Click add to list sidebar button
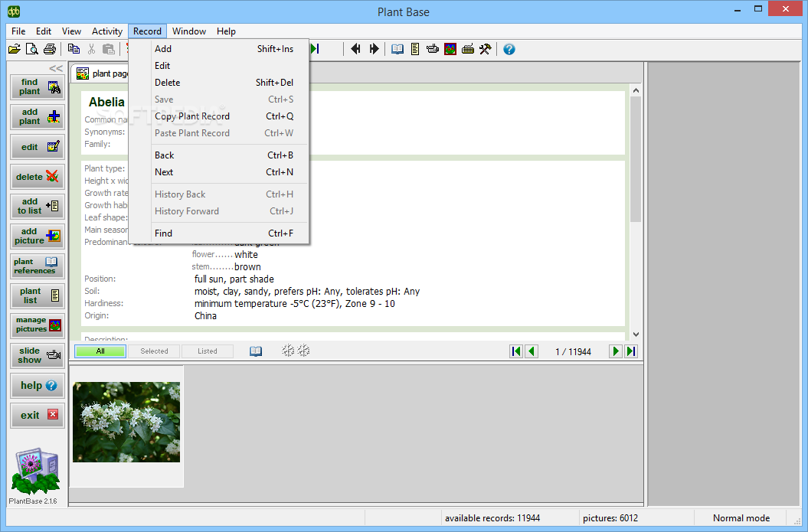The height and width of the screenshot is (532, 808). pyautogui.click(x=38, y=207)
